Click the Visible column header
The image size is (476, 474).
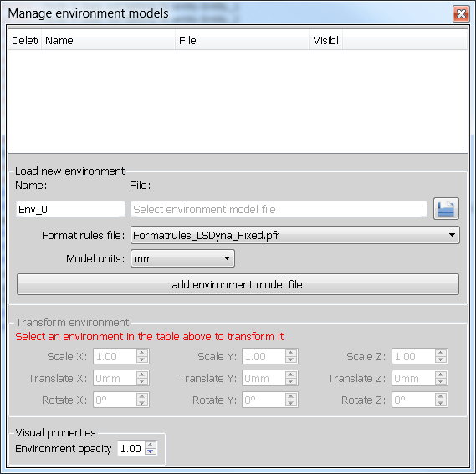[x=326, y=40]
